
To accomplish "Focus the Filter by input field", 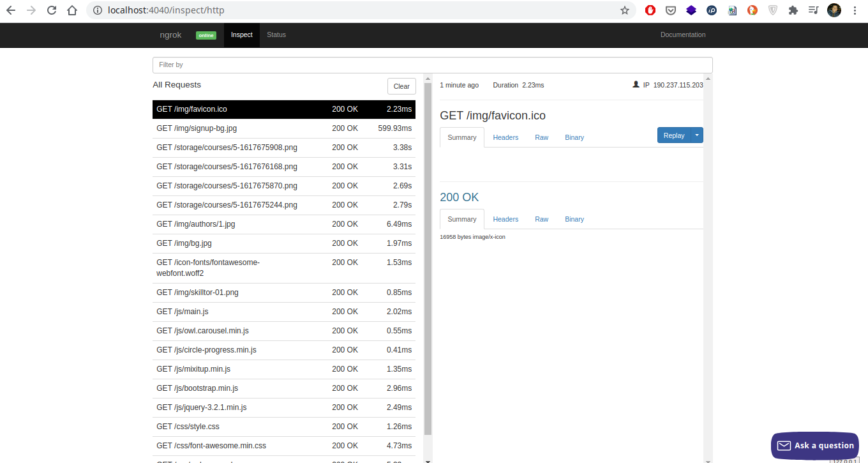I will coord(432,65).
